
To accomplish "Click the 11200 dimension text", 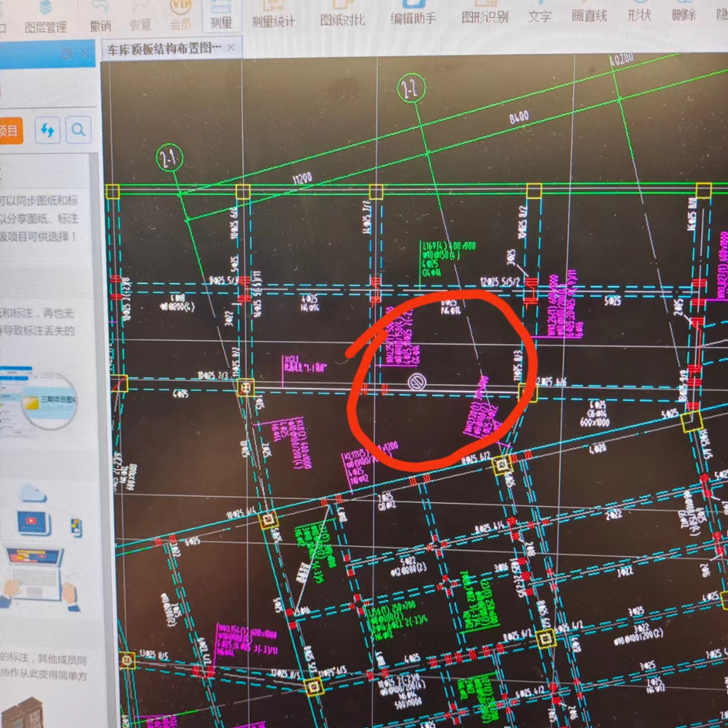I will pyautogui.click(x=302, y=178).
